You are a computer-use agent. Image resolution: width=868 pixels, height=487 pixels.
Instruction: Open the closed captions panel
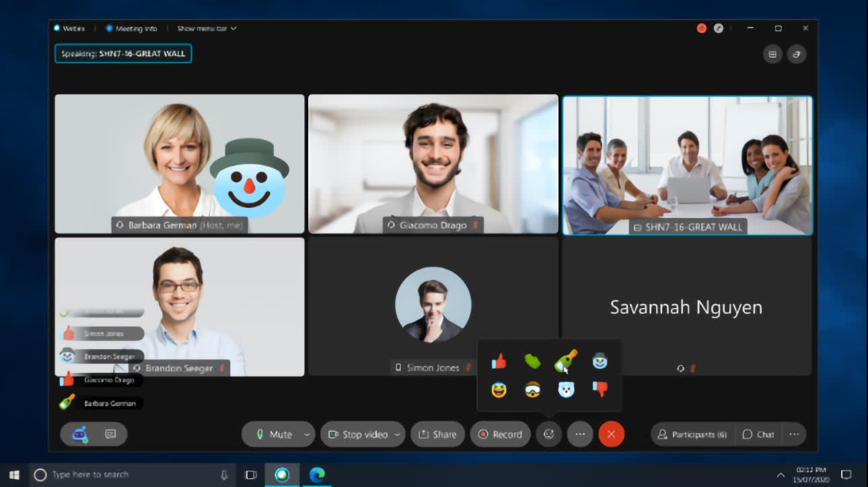point(110,434)
